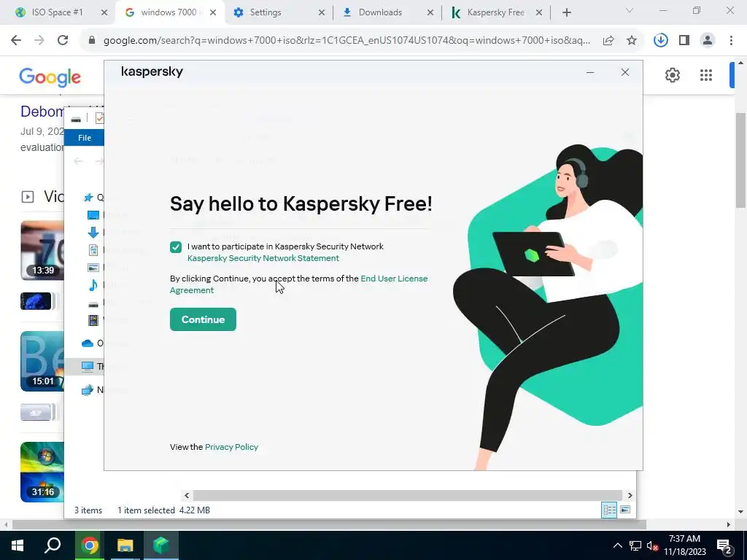Share this page icon in address bar
Viewport: 747px width, 560px height.
608,41
